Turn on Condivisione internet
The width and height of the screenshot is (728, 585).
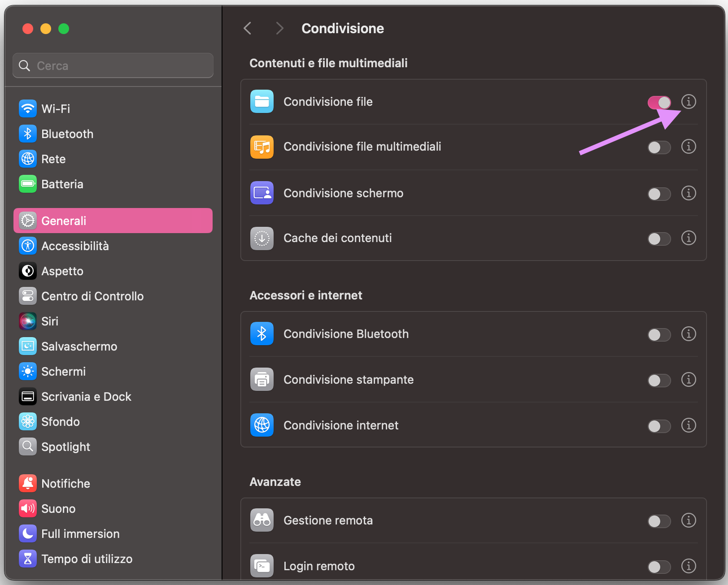pyautogui.click(x=659, y=426)
